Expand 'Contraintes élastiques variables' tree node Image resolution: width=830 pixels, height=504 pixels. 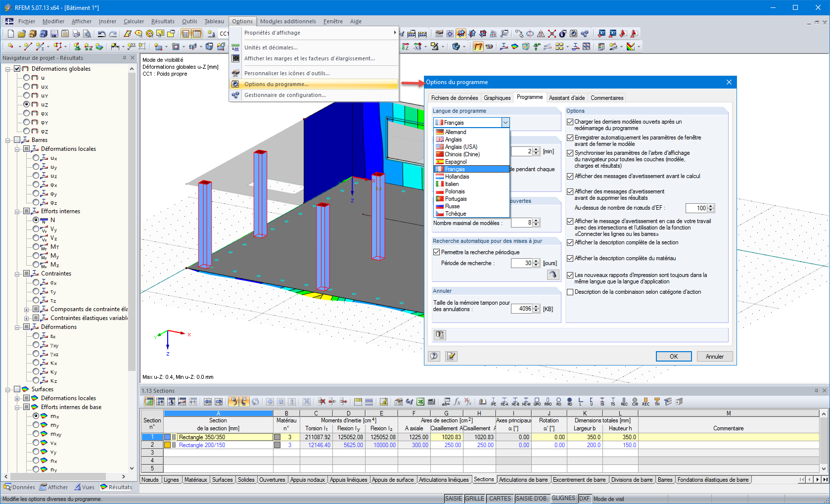26,318
